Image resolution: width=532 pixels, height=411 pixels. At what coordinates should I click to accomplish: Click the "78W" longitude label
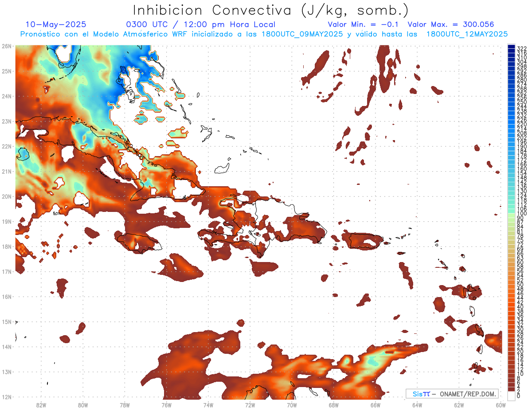click(125, 405)
